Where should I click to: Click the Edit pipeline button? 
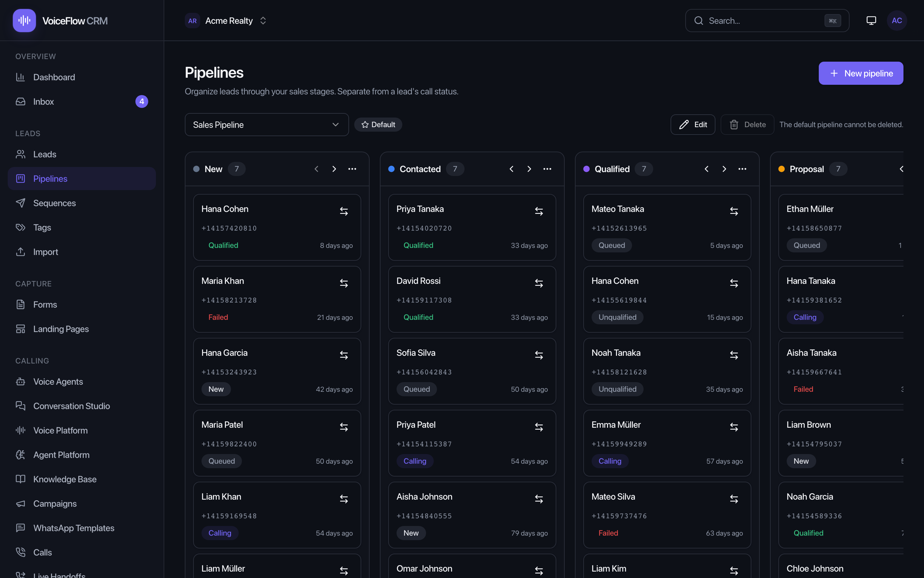693,125
